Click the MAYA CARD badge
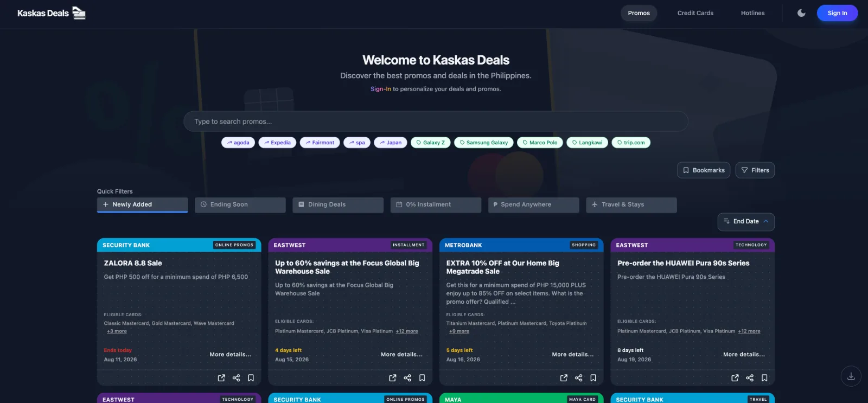The height and width of the screenshot is (403, 868). [x=583, y=399]
